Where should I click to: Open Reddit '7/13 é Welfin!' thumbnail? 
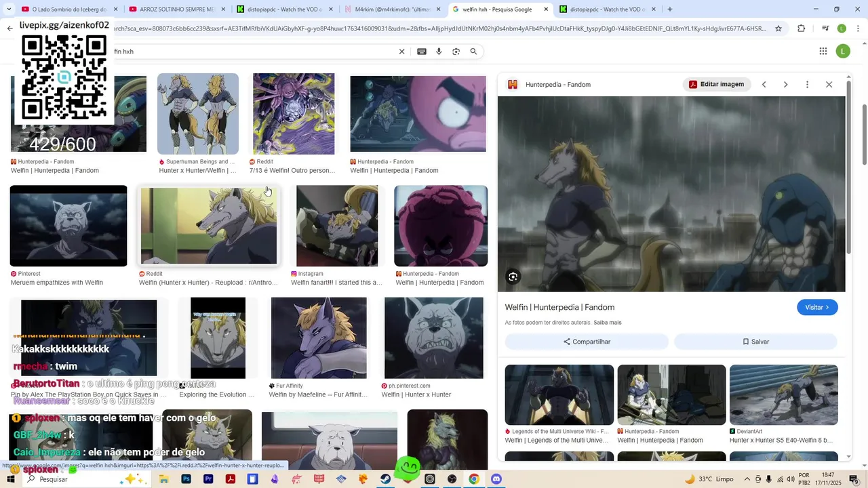click(294, 114)
